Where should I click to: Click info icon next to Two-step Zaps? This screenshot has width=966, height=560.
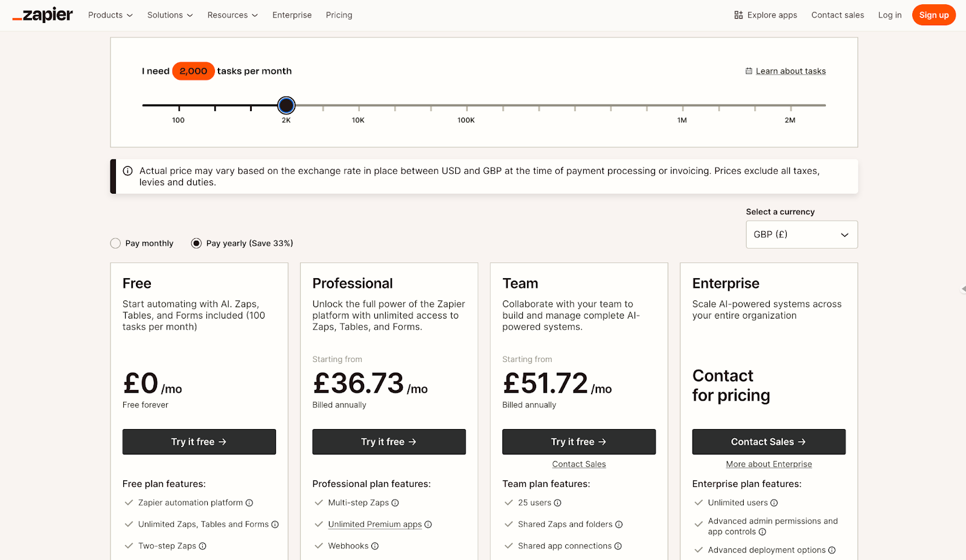202,546
